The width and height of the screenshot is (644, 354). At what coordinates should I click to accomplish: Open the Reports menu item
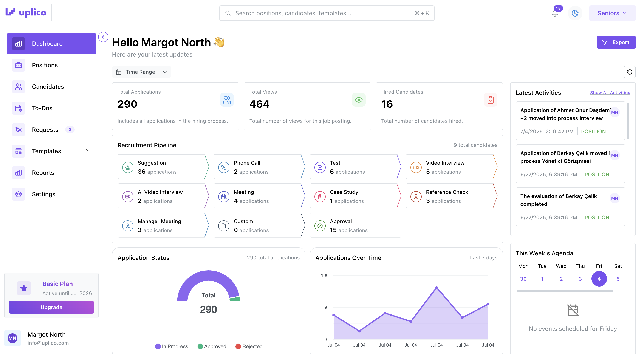(x=43, y=173)
